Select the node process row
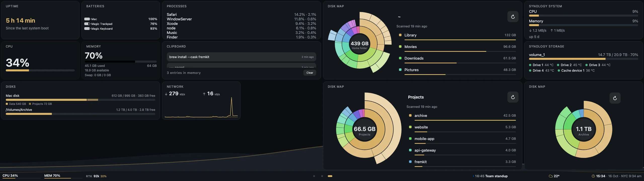Viewport: 644px width, 181px height. pos(241,28)
